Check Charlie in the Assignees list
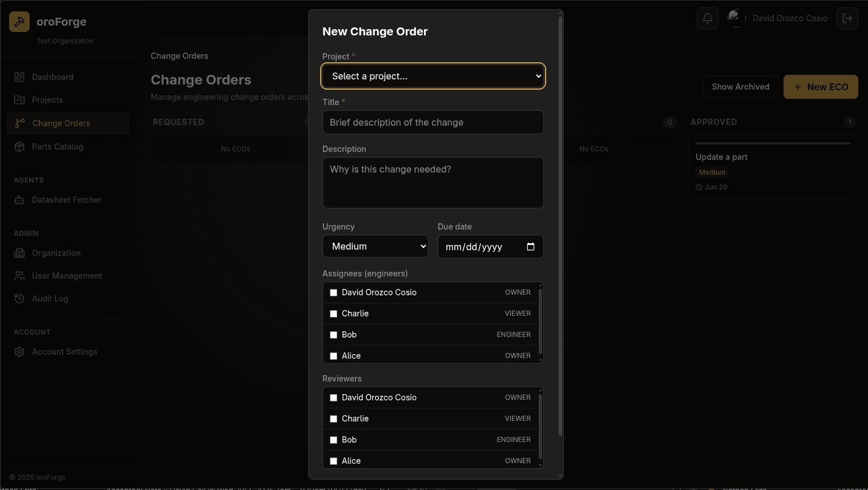Screen dimensions: 868x490 click(x=334, y=314)
